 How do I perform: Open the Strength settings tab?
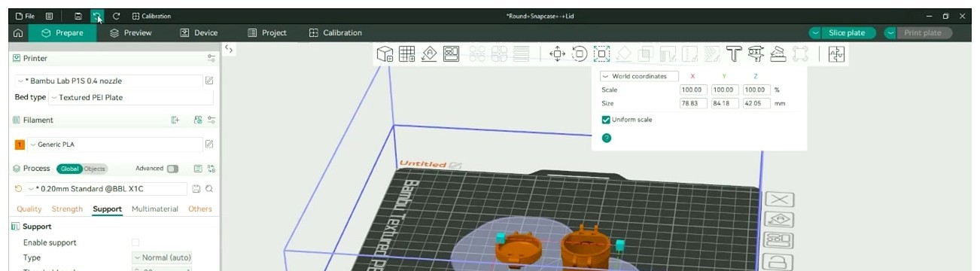point(67,209)
